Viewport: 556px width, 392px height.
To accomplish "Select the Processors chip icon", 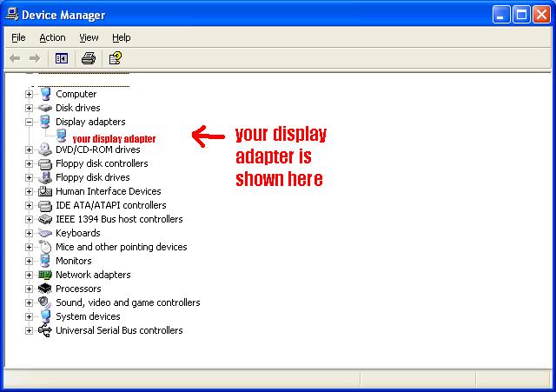I will pos(45,289).
